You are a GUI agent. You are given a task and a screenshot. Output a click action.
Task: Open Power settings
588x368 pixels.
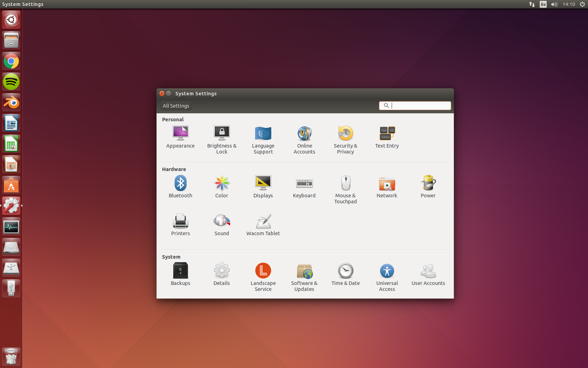(428, 187)
